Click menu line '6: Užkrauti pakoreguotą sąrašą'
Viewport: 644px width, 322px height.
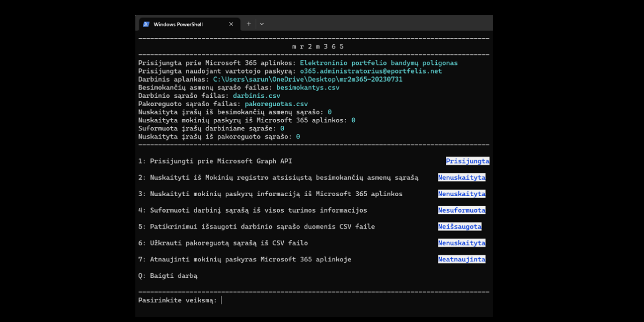tap(223, 243)
